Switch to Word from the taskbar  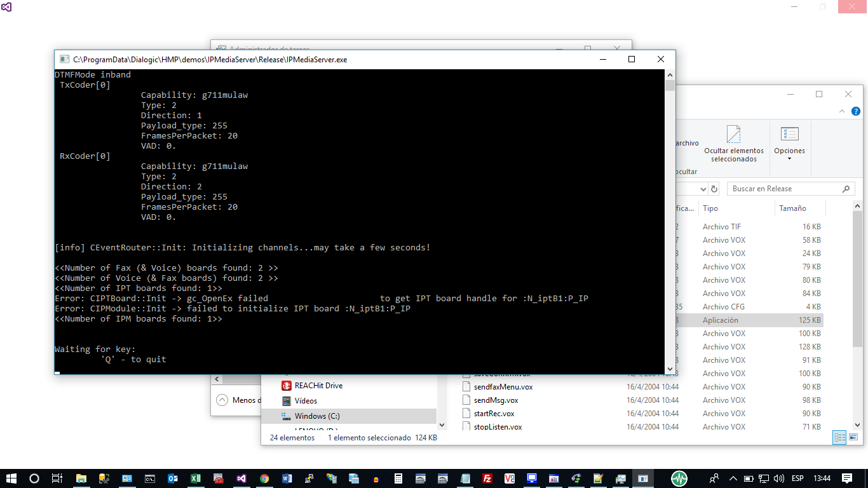click(x=287, y=478)
